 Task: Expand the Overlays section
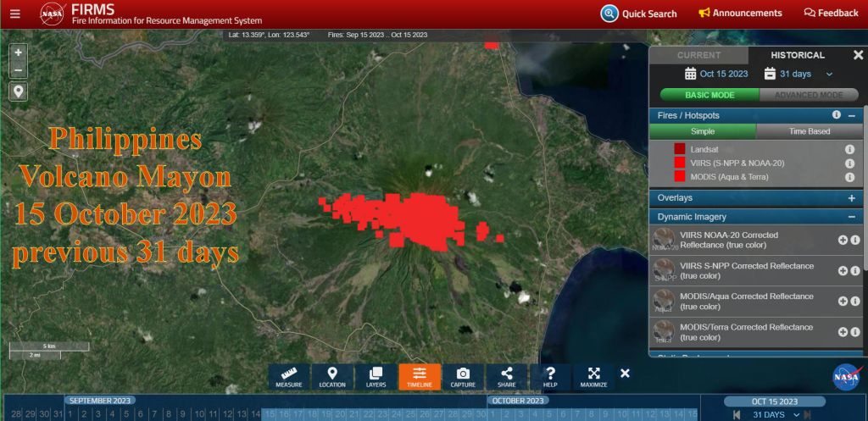[x=851, y=197]
